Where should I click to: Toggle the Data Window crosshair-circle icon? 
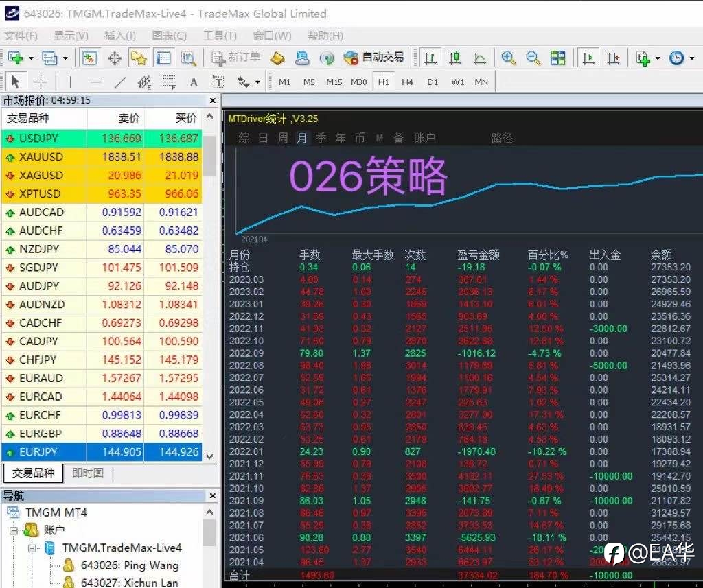coord(115,58)
